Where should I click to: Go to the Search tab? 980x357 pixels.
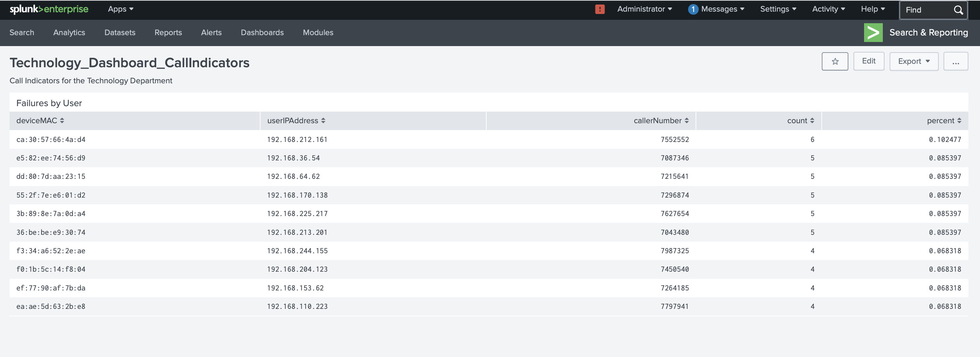pyautogui.click(x=22, y=33)
